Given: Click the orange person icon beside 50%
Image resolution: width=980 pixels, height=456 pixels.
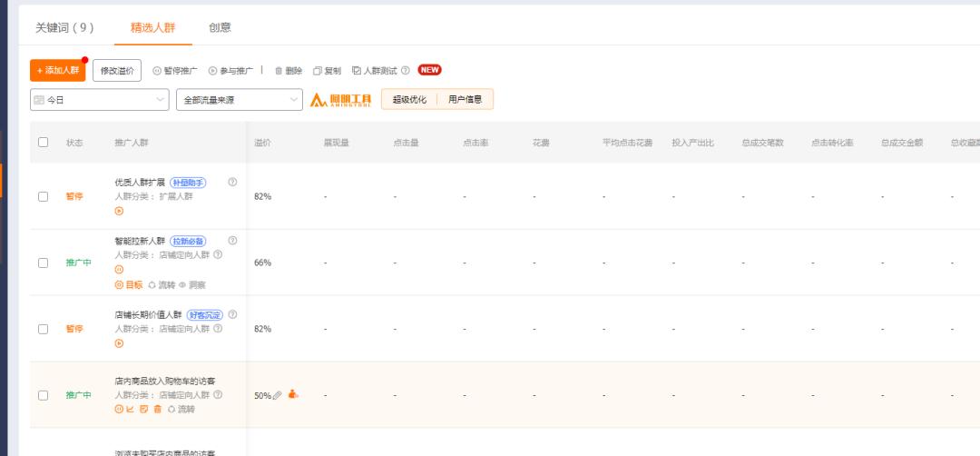Looking at the screenshot, I should click(x=293, y=394).
